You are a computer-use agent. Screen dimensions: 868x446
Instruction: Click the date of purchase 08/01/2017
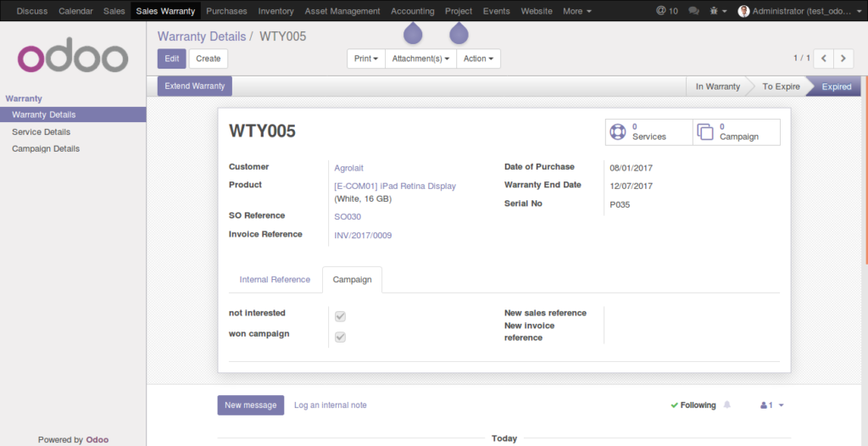point(631,168)
